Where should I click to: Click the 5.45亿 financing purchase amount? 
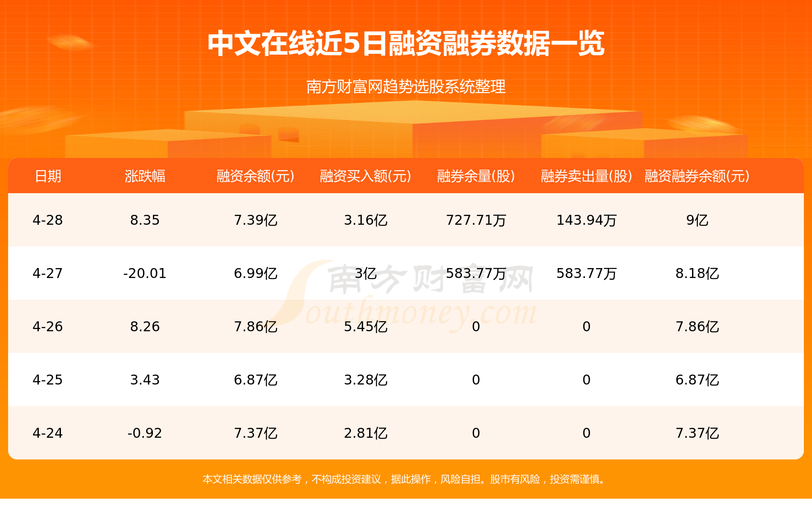(365, 326)
